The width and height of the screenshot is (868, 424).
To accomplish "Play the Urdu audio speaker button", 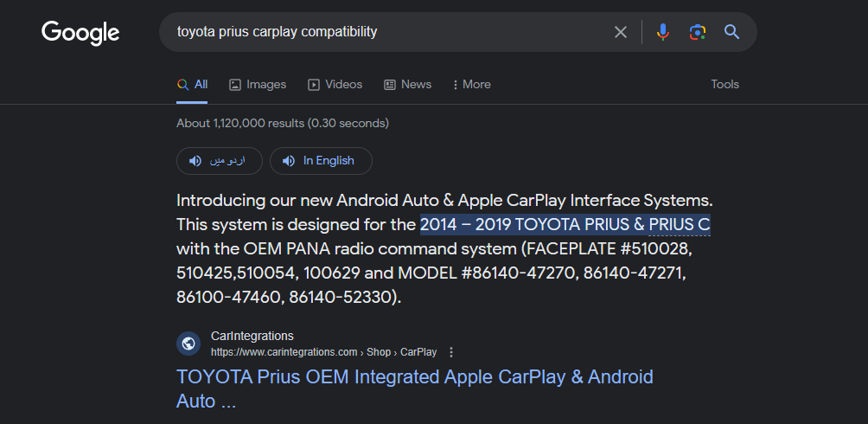I will pos(219,161).
